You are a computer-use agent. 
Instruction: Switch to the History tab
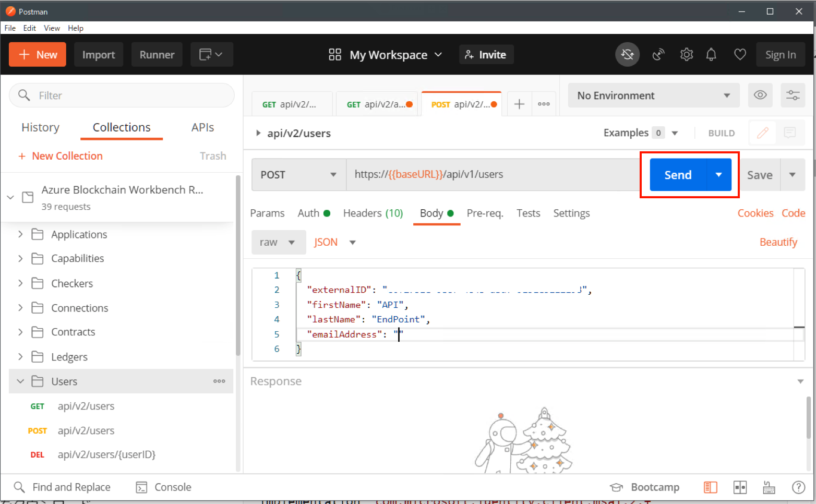pyautogui.click(x=40, y=127)
